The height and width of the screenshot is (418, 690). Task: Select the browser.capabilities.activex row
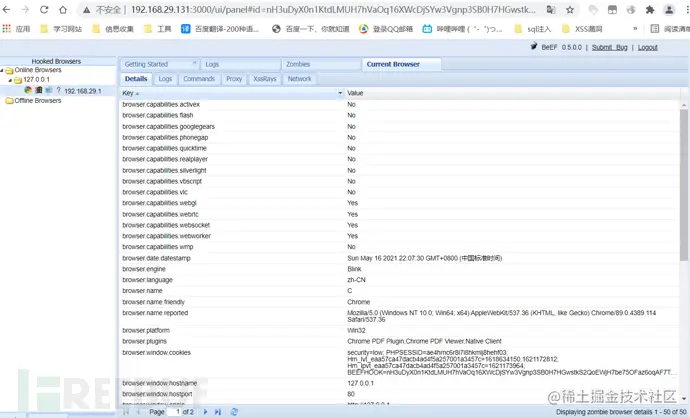400,105
